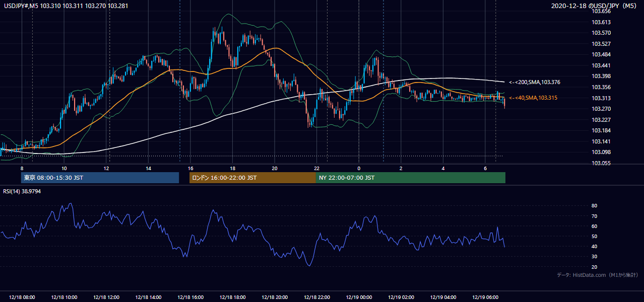
Task: Click hour tick 0 under the price chart
Action: click(x=359, y=168)
